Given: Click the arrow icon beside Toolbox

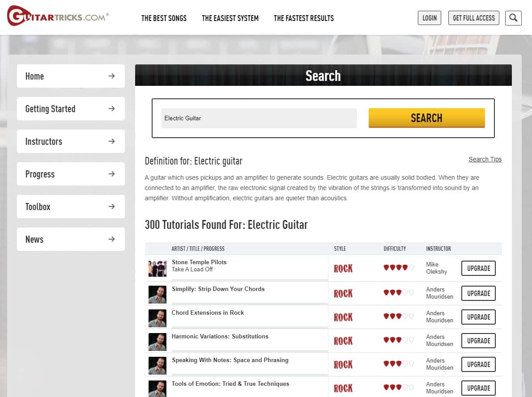Looking at the screenshot, I should pos(111,207).
